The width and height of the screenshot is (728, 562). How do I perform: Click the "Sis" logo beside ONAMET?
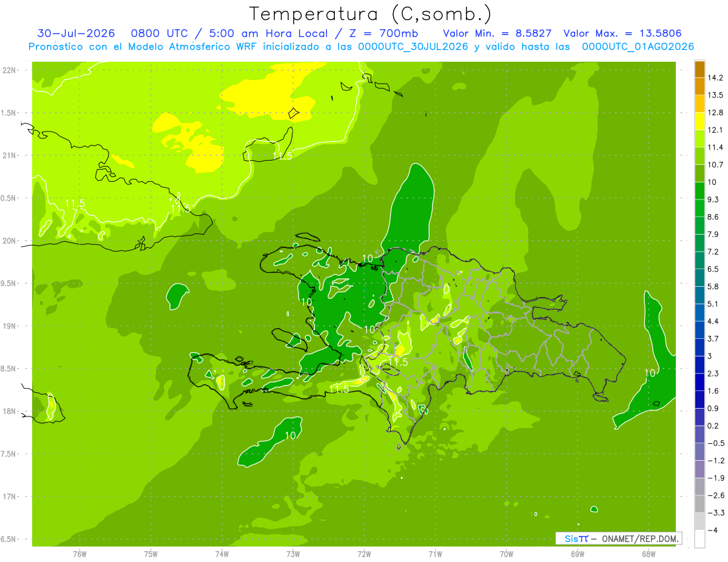[x=573, y=538]
